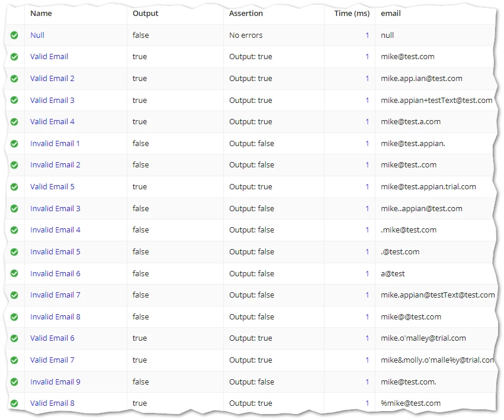Click the pass status icon for Valid Email 3
Image resolution: width=504 pixels, height=420 pixels.
click(x=14, y=100)
